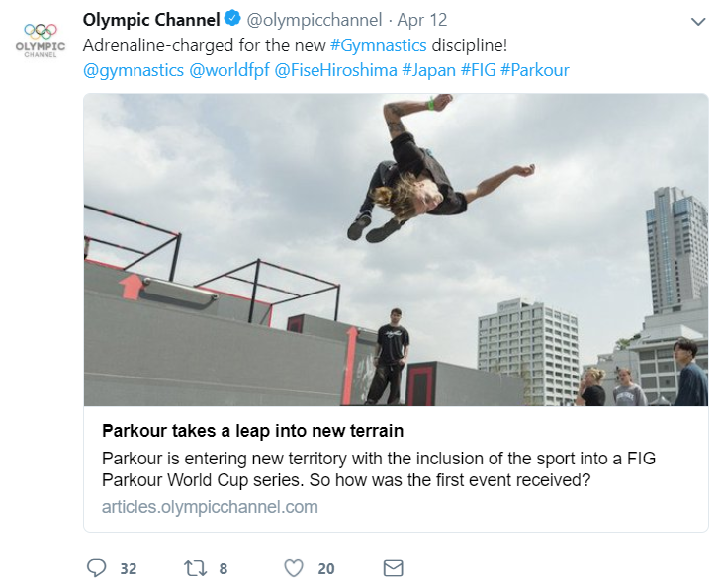Click the reply speech bubble icon
Screen dimensions: 720x588
tap(96, 568)
